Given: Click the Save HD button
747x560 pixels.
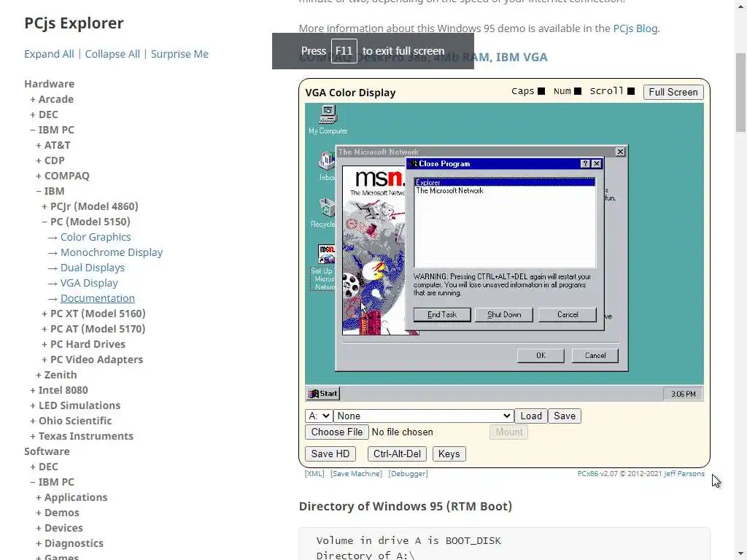Looking at the screenshot, I should coord(330,454).
